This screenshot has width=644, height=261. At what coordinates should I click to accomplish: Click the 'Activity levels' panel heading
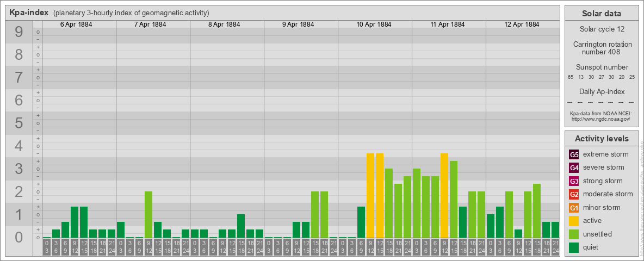click(x=602, y=139)
